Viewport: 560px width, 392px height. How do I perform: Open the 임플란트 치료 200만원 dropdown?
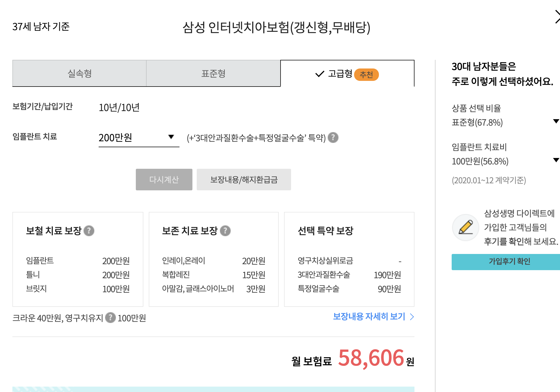(139, 137)
